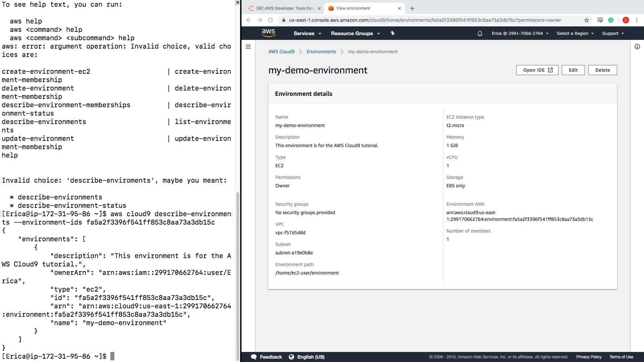Reload the page in the browser
The image size is (644, 362).
coord(270,20)
